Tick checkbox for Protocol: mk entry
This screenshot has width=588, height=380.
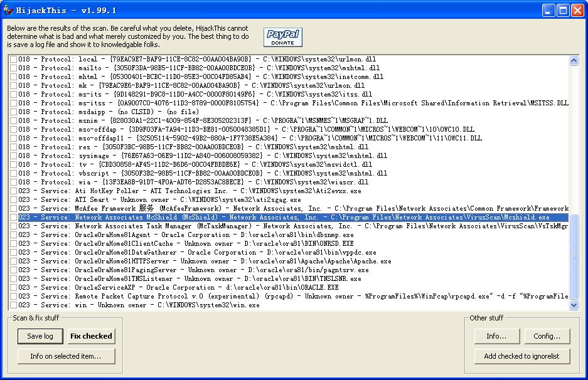click(14, 85)
